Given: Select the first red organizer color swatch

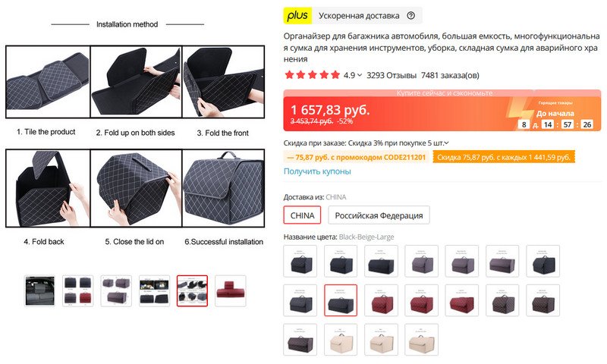Looking at the screenshot, I should [381, 300].
